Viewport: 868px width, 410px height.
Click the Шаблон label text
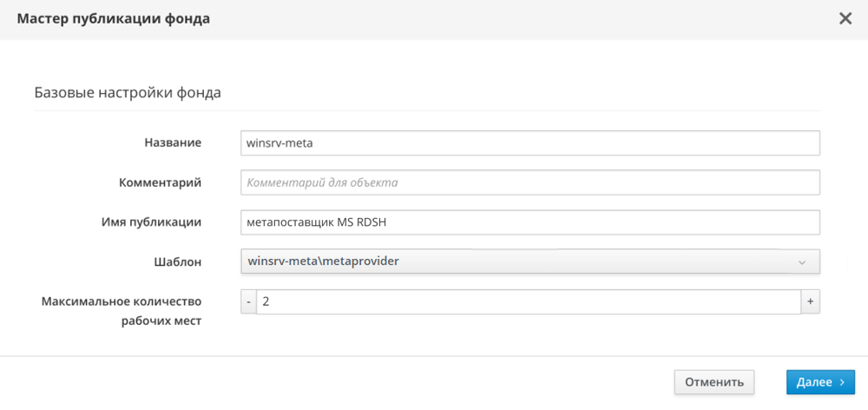point(177,261)
